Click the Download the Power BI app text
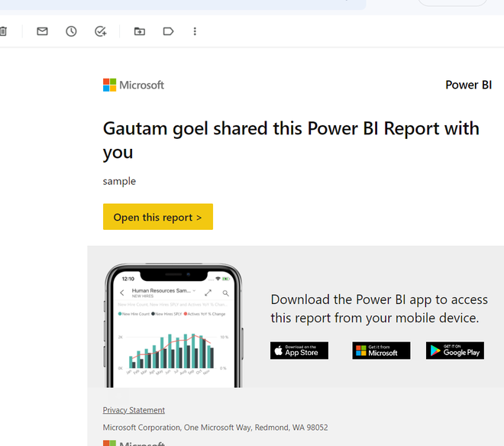 click(x=379, y=309)
